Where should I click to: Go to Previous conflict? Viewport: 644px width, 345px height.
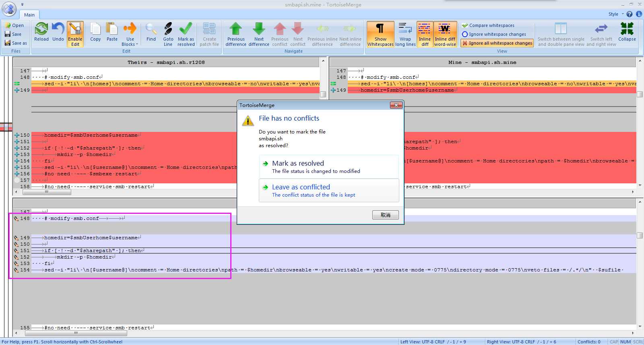(x=280, y=34)
